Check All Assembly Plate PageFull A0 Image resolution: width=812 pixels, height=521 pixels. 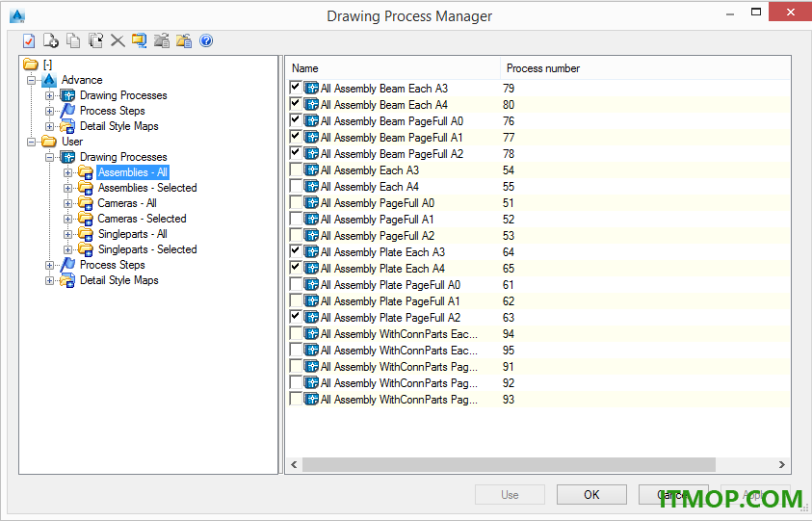click(296, 284)
